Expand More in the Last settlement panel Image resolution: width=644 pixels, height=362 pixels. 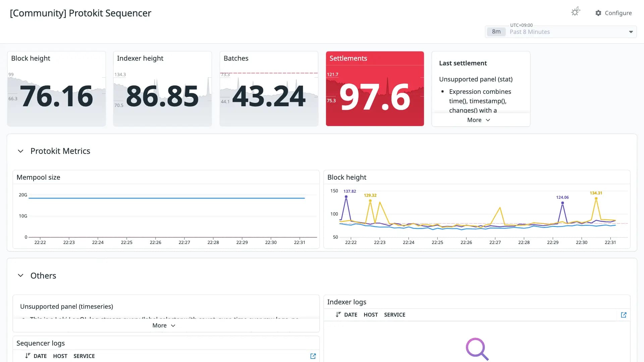coord(479,120)
